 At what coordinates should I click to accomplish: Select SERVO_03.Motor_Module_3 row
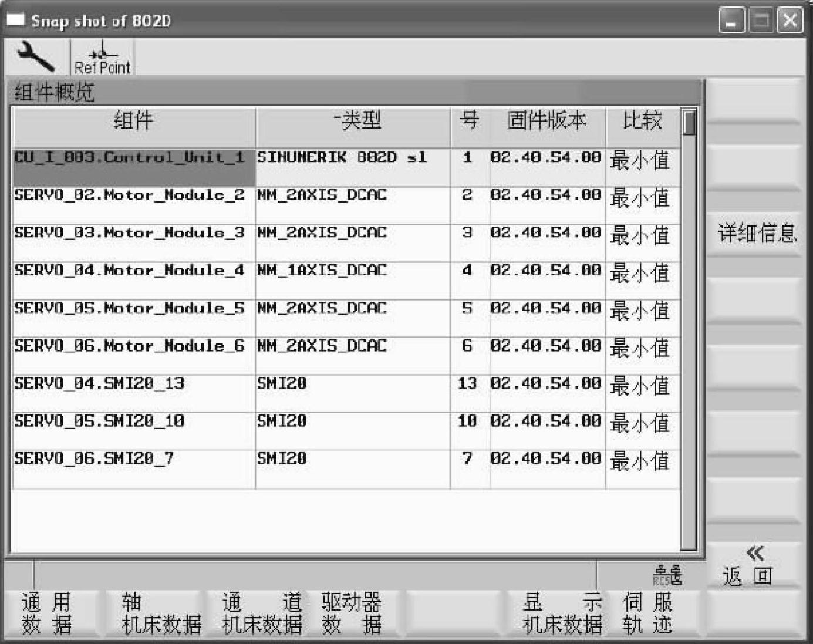(x=346, y=243)
